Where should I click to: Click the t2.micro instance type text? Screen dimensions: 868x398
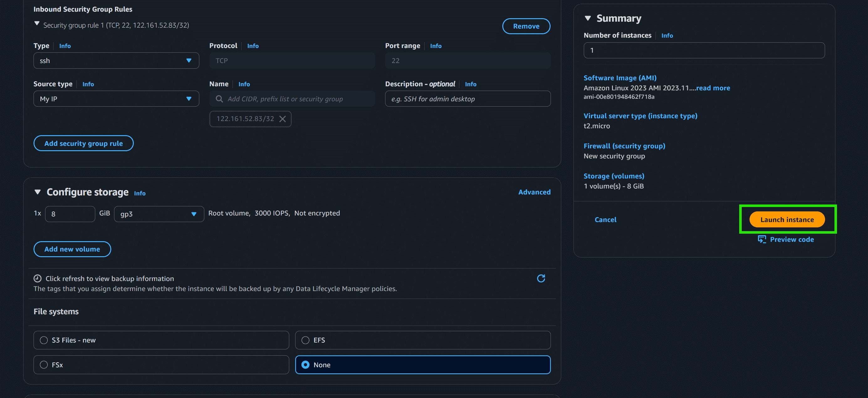point(596,126)
